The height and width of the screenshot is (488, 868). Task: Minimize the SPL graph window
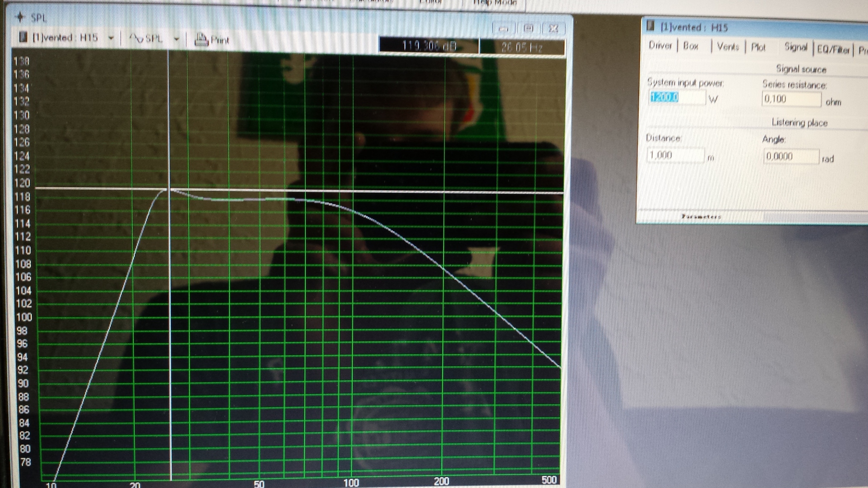(503, 28)
